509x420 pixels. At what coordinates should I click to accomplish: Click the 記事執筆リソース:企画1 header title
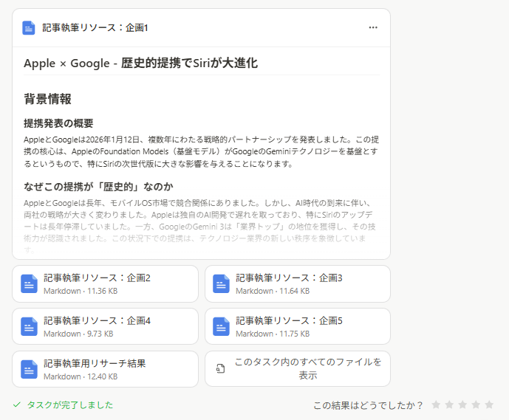coord(95,28)
